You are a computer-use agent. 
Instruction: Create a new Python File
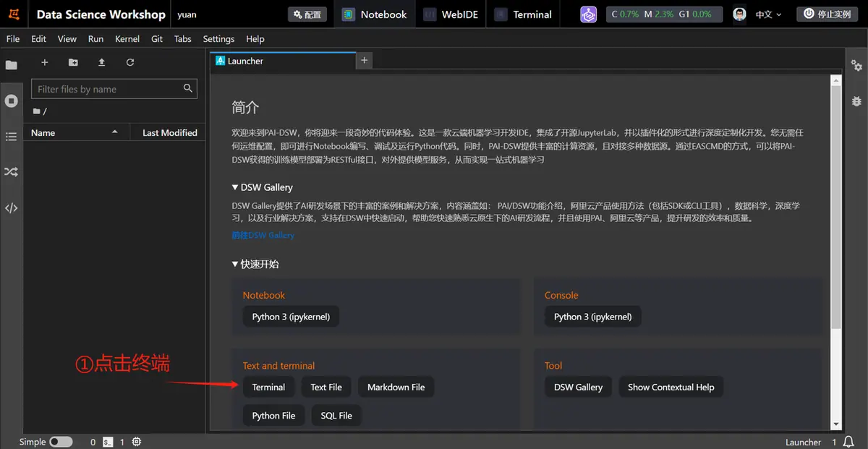point(273,416)
